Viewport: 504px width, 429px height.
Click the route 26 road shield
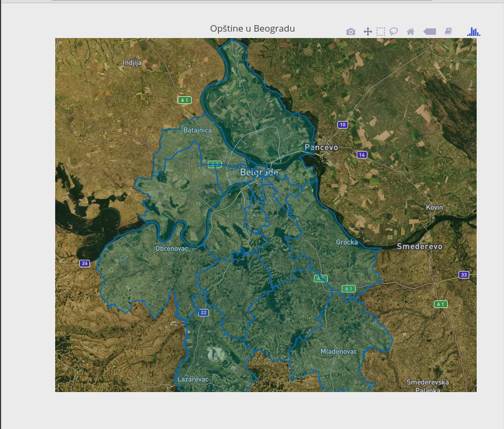(85, 264)
